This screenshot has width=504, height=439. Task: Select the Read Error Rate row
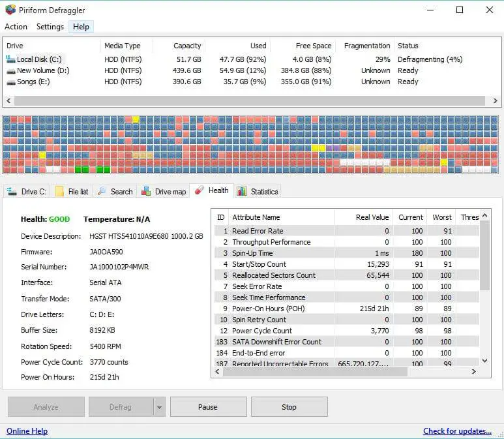click(x=346, y=231)
